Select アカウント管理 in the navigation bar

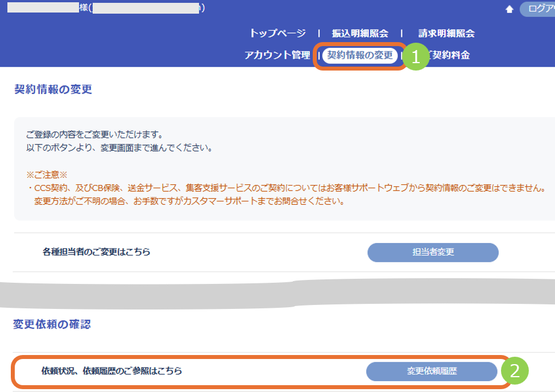(277, 55)
